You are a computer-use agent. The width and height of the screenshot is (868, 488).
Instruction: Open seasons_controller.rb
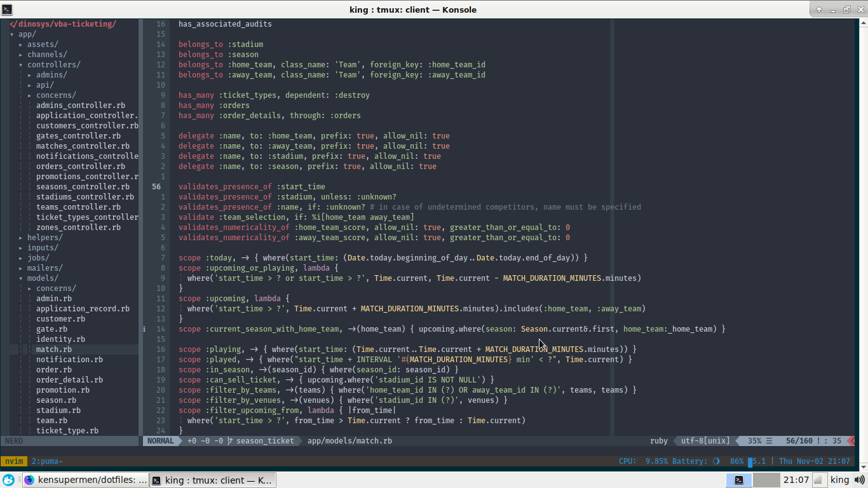(x=83, y=187)
